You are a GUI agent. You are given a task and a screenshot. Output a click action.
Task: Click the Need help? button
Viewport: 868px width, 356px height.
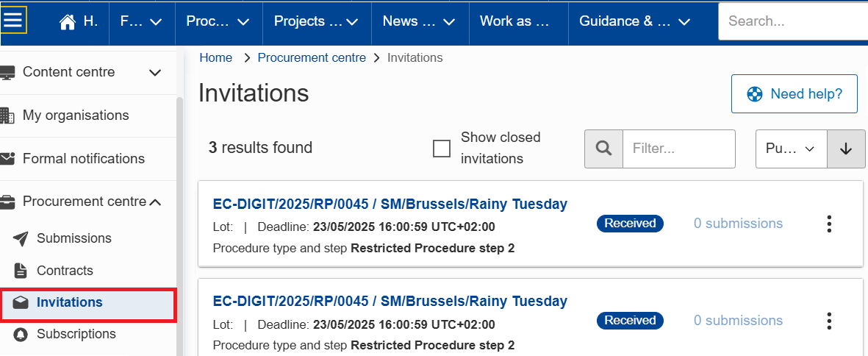(795, 94)
